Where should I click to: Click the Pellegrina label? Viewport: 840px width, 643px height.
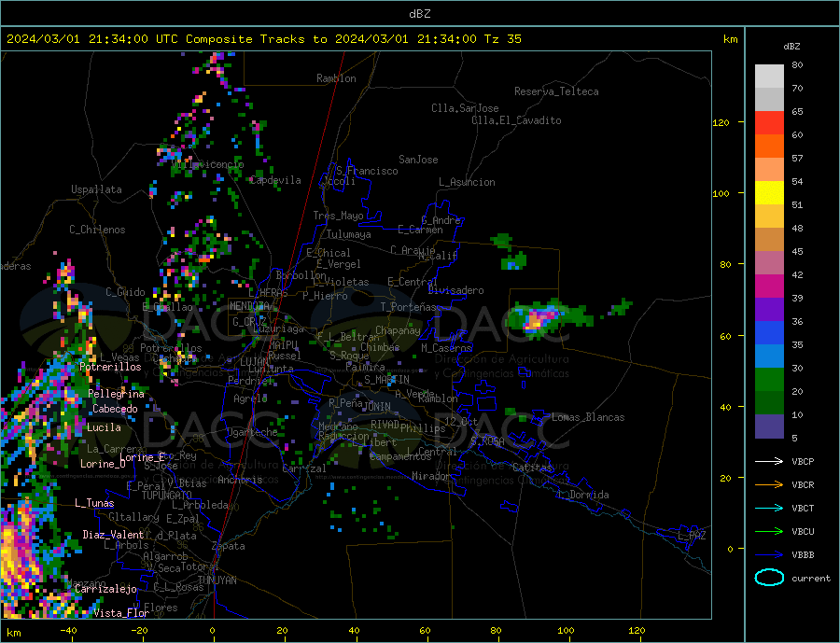pyautogui.click(x=117, y=394)
